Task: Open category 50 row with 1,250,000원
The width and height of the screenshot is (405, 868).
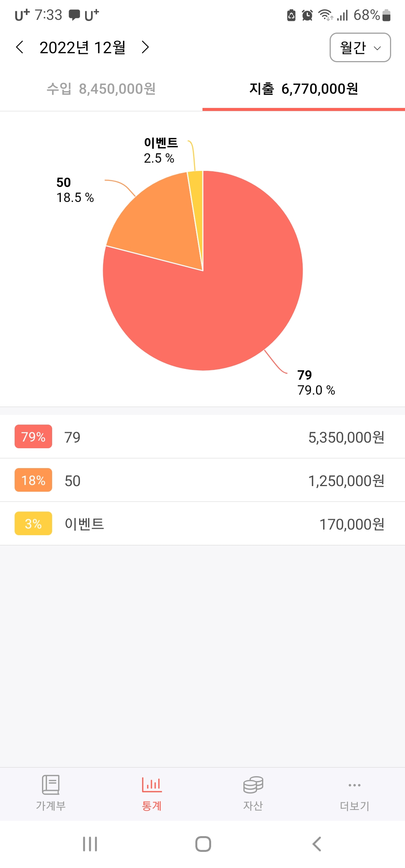Action: [x=202, y=480]
